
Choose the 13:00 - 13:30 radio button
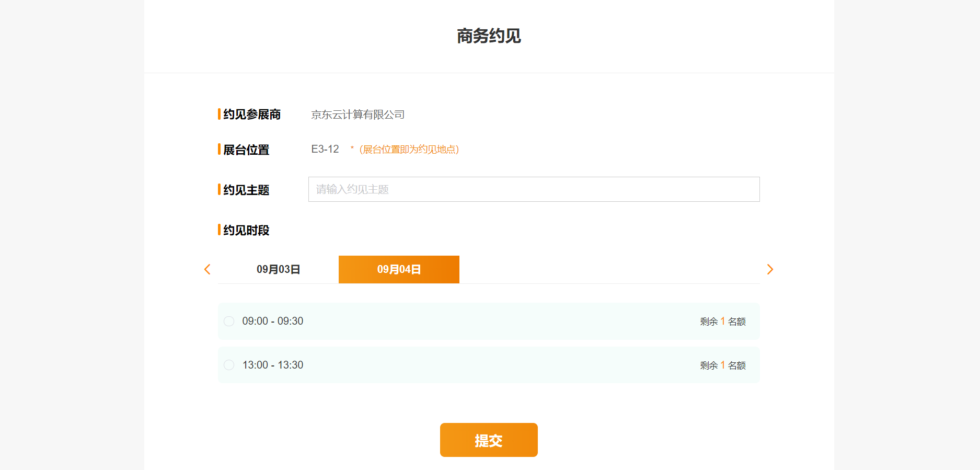(x=229, y=365)
